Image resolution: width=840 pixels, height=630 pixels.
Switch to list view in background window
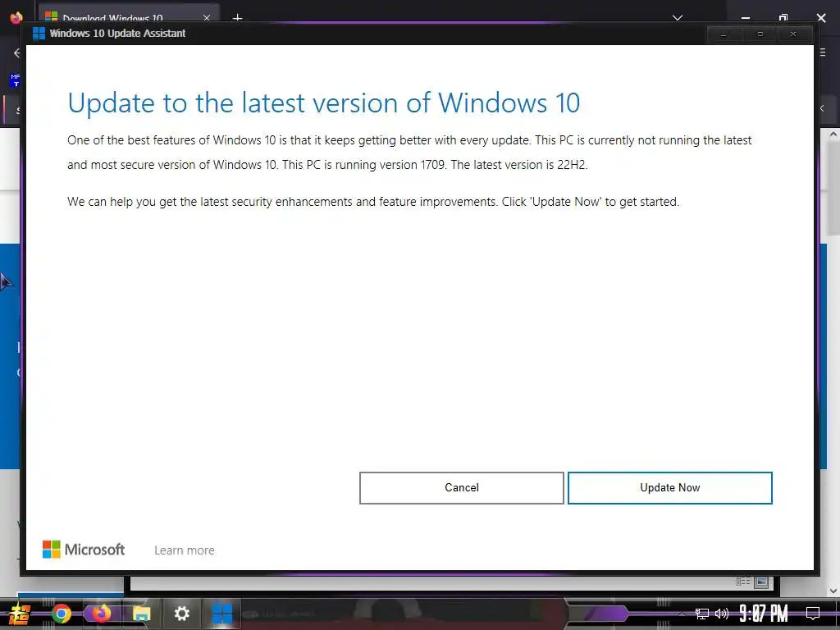click(x=743, y=582)
